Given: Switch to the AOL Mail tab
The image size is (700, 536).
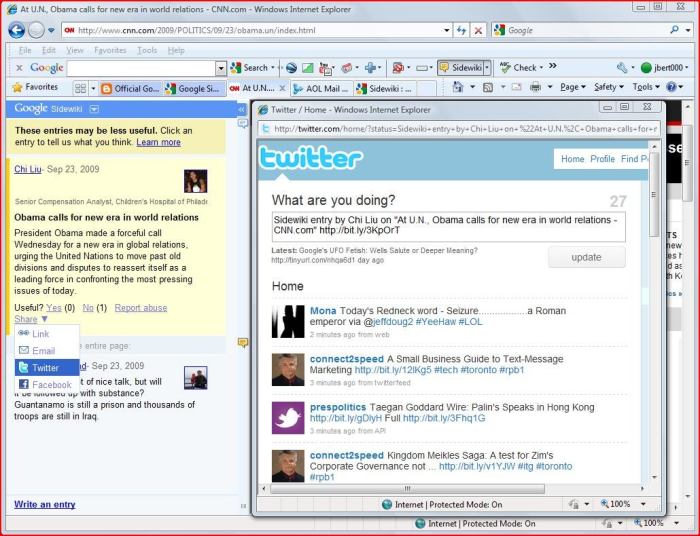Looking at the screenshot, I should (x=321, y=88).
